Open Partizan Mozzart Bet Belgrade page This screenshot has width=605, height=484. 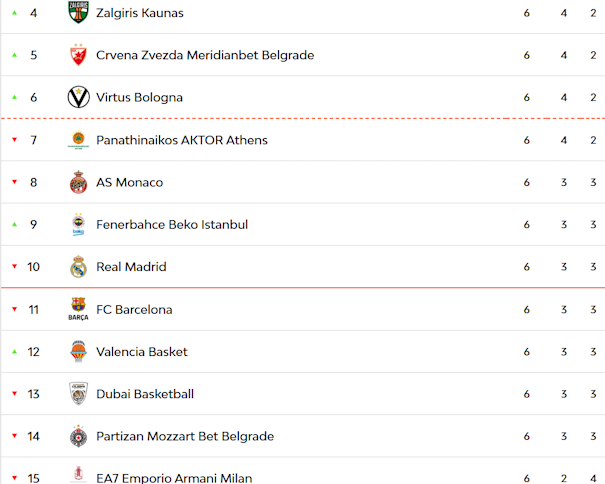point(185,436)
